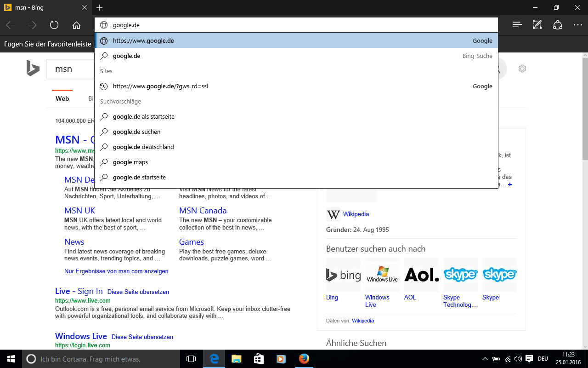Click the Share icon in toolbar
Screen dimensions: 588x368
click(558, 25)
